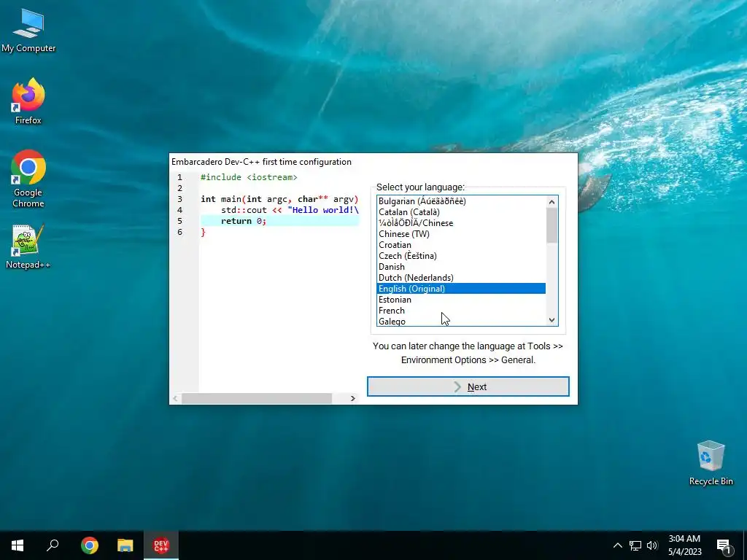Select Bulgarian in the language list
The image size is (747, 560).
(461, 201)
